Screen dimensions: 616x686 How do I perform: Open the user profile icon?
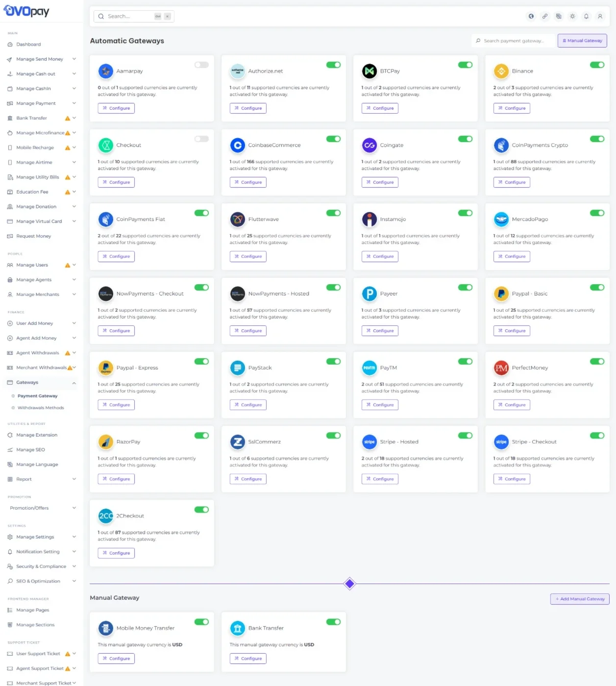coord(600,16)
